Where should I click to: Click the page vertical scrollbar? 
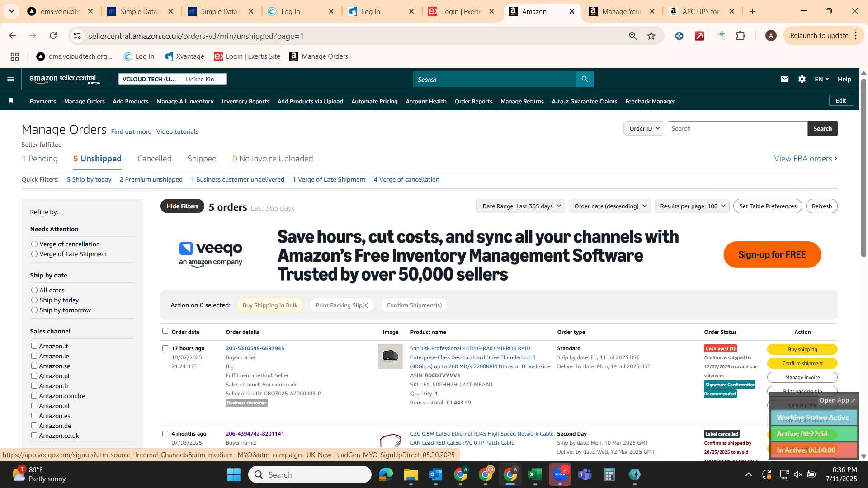[863, 167]
